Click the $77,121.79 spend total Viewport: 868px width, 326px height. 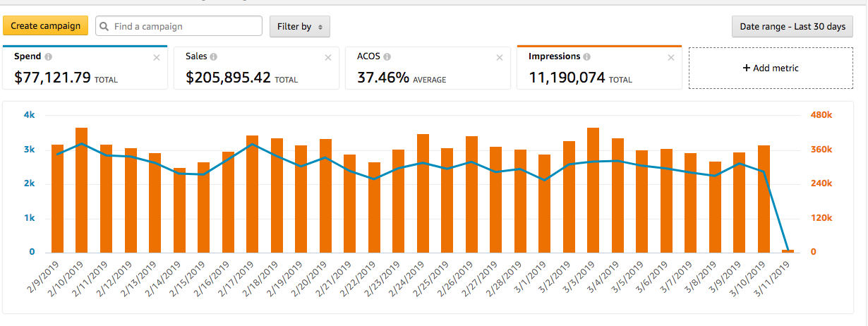(x=52, y=78)
